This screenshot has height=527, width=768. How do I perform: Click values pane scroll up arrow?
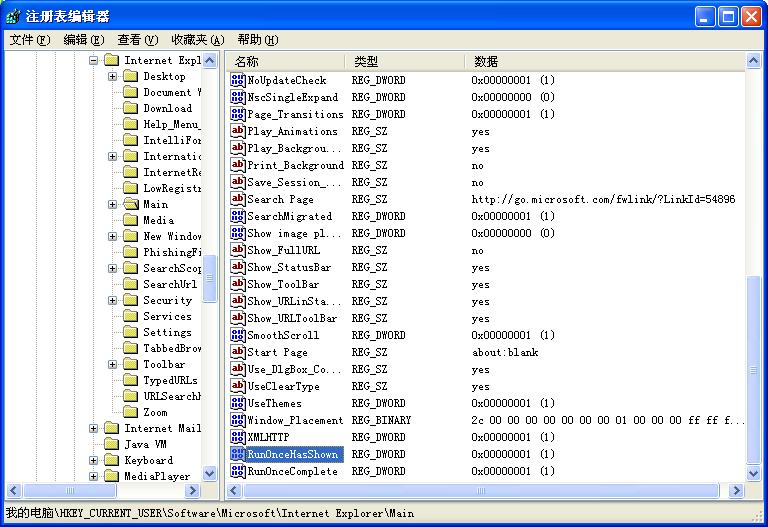[753, 61]
